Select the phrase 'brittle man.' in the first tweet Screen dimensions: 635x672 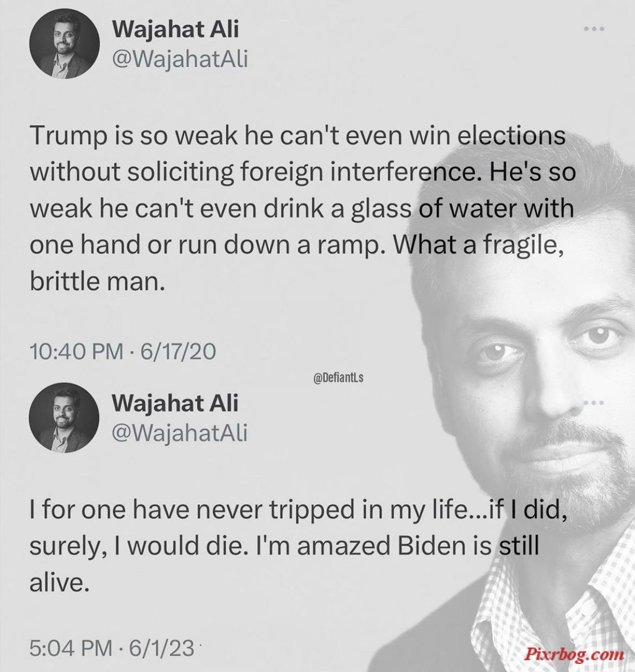pos(97,281)
